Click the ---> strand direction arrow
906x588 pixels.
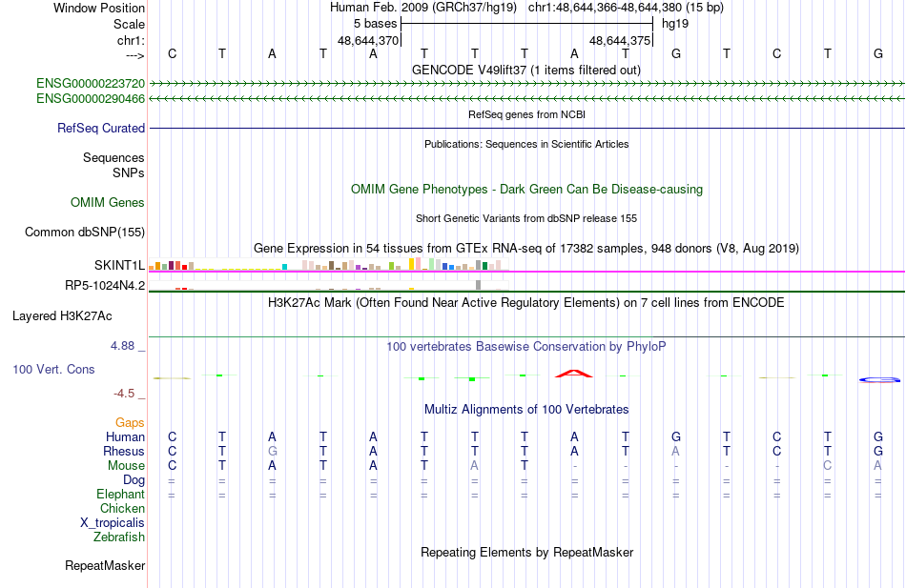coord(135,55)
